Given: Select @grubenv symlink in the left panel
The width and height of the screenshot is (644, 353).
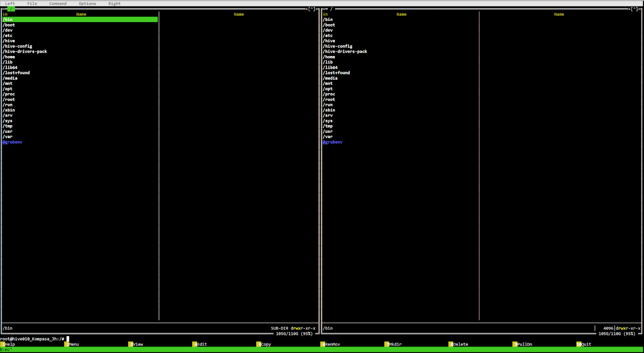Looking at the screenshot, I should coord(12,142).
